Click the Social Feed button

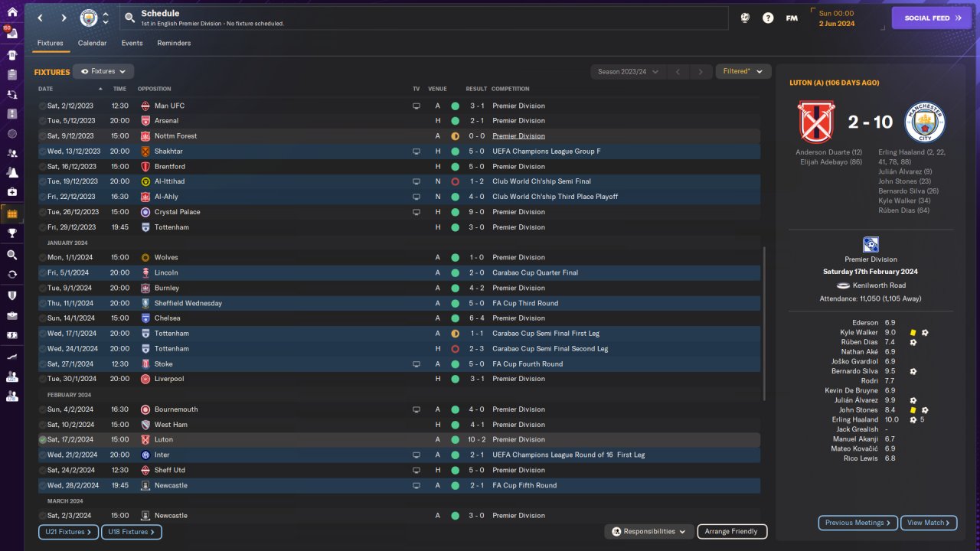(x=931, y=18)
